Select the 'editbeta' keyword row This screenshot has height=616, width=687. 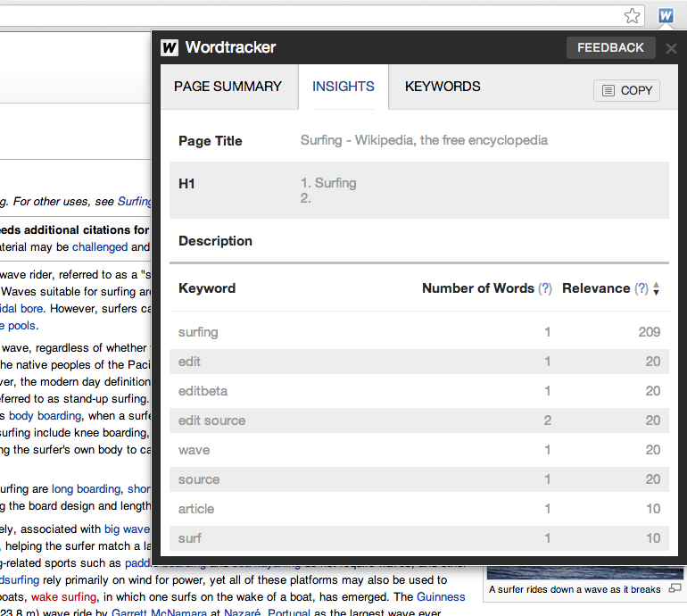(x=419, y=391)
